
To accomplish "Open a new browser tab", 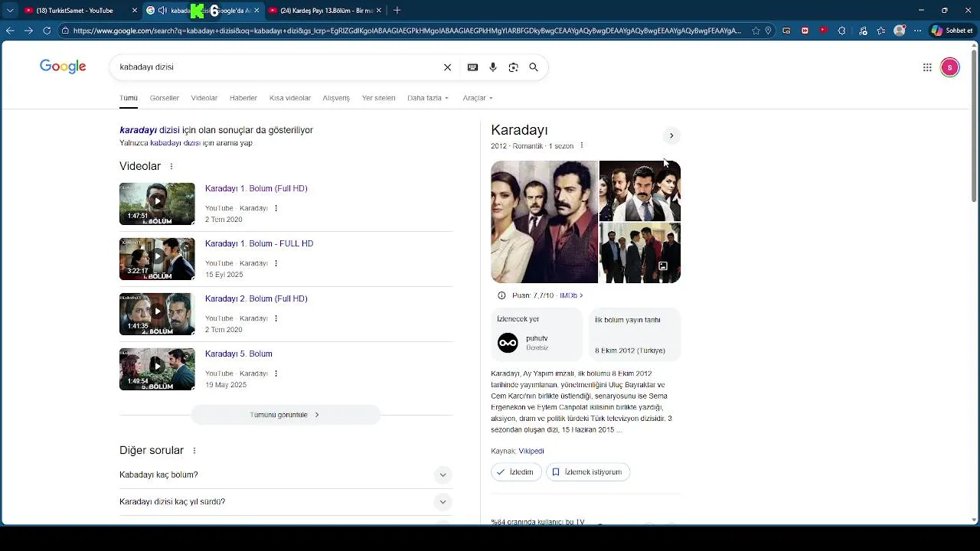I will click(x=397, y=11).
